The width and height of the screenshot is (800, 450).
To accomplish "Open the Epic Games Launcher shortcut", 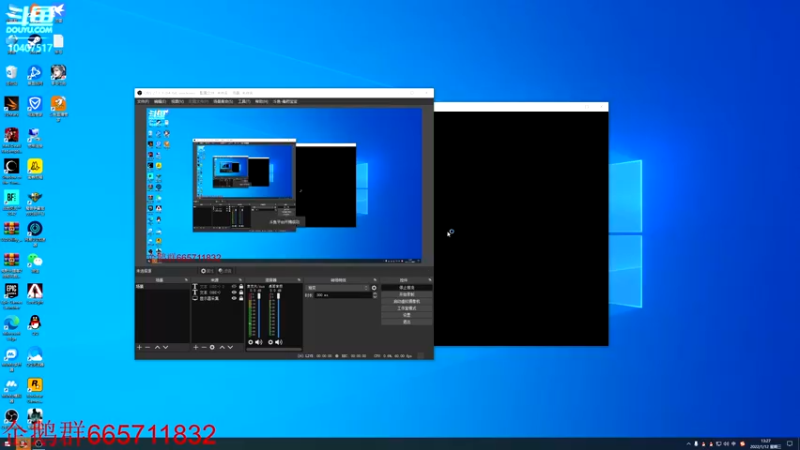I will [x=11, y=295].
